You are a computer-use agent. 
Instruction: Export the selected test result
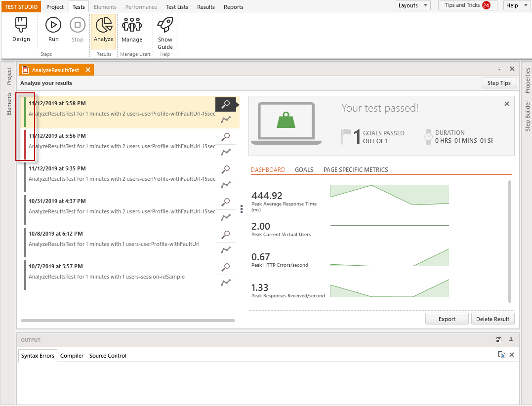[447, 319]
